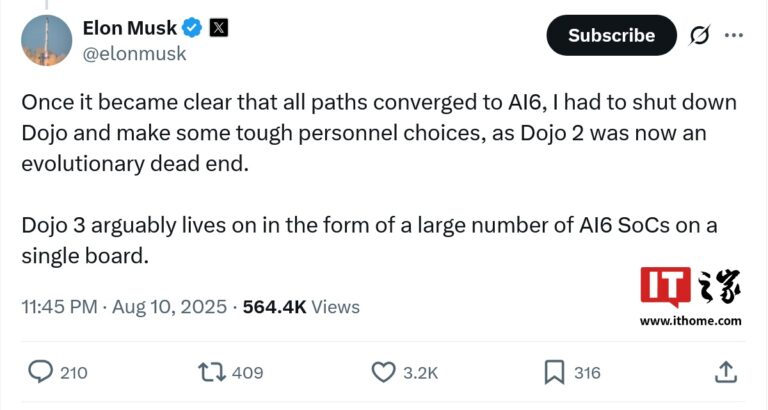Click the 316 bookmarks count
This screenshot has width=768, height=410.
click(587, 373)
